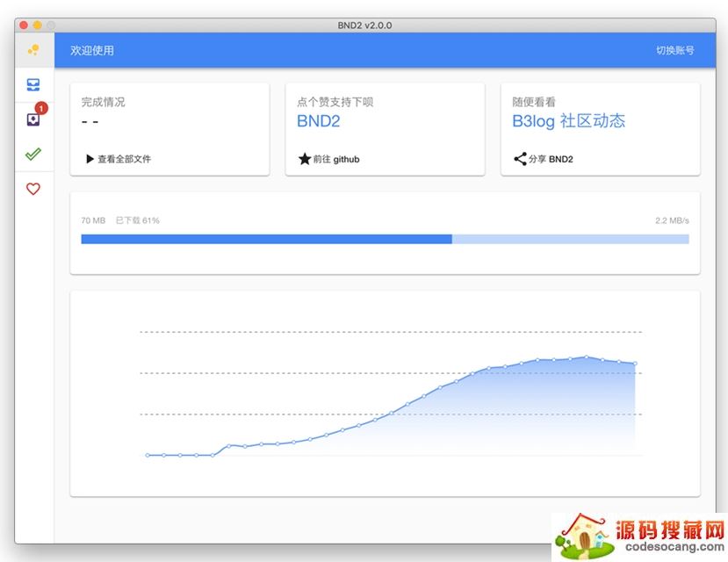Click the 点个赞支持下呗 card label

coord(335,102)
